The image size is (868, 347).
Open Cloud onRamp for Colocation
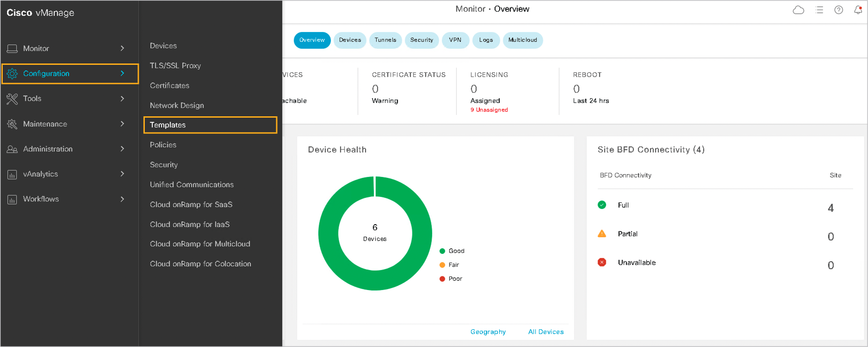(200, 264)
